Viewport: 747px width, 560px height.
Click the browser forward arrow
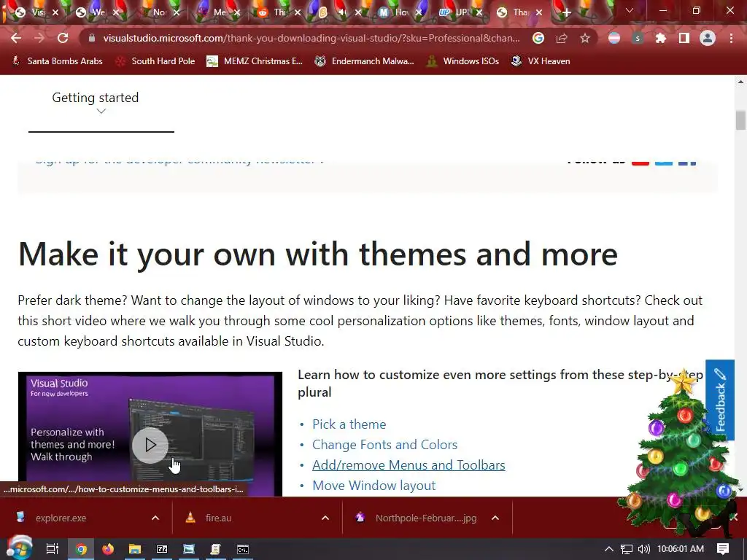39,38
